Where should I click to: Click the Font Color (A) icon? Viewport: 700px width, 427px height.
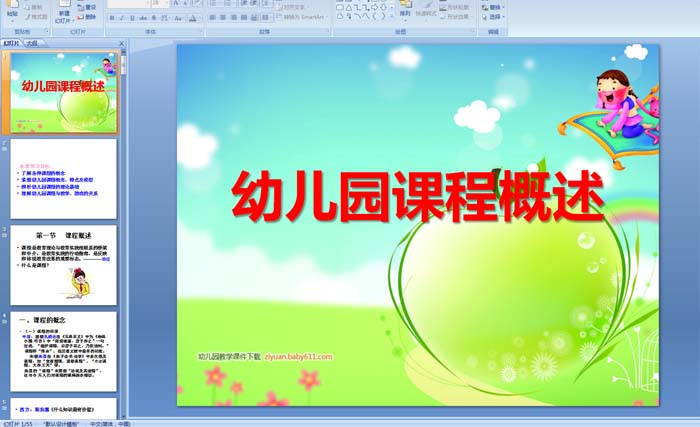(192, 18)
